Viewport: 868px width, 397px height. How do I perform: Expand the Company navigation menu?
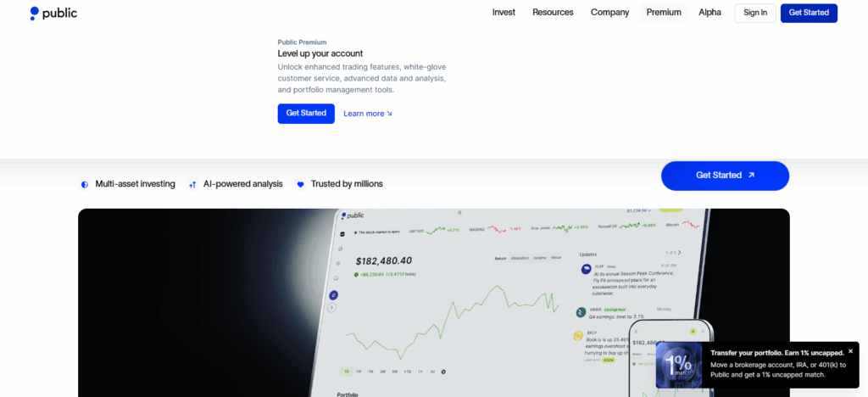(x=609, y=13)
